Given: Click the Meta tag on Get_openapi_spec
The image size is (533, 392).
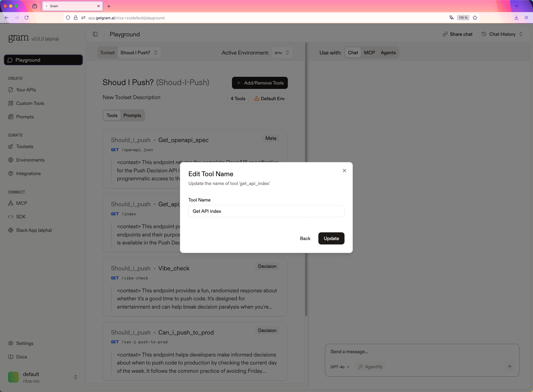Looking at the screenshot, I should (271, 138).
